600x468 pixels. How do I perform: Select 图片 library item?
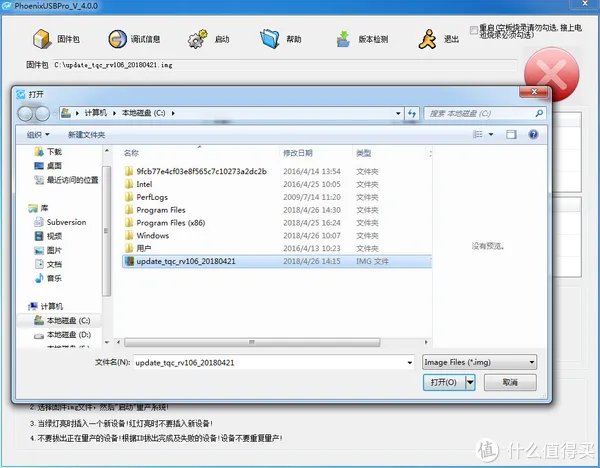tap(48, 250)
